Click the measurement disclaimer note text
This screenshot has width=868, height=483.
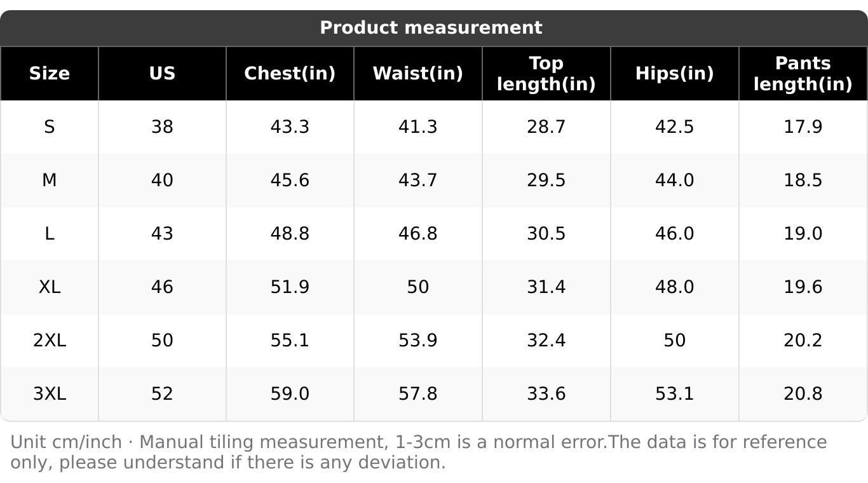[418, 452]
